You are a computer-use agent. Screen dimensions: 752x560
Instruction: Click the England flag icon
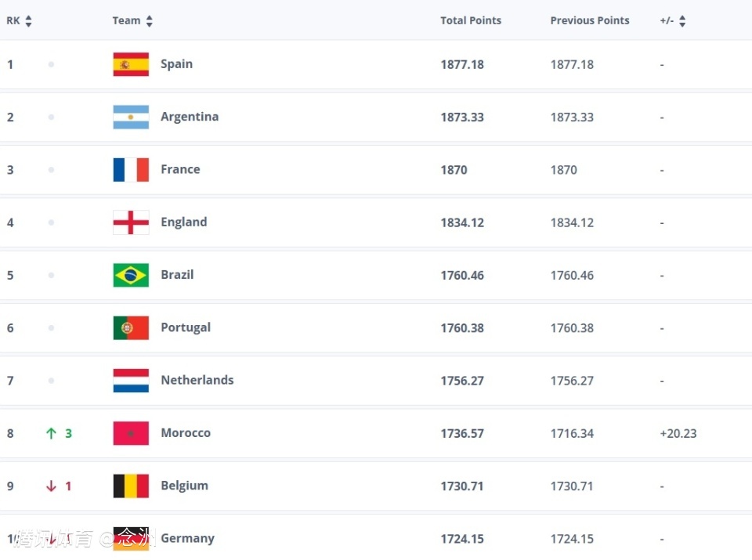pos(131,222)
